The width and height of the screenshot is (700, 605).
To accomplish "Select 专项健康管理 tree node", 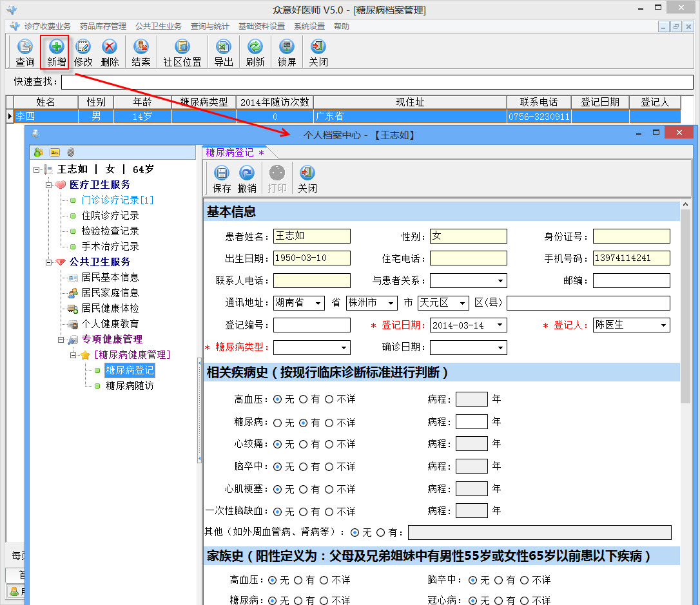I will point(112,339).
